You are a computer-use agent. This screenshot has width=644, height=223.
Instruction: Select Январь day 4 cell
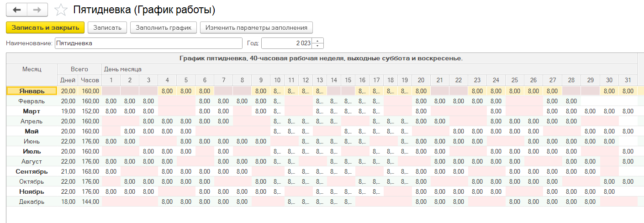[x=167, y=91]
